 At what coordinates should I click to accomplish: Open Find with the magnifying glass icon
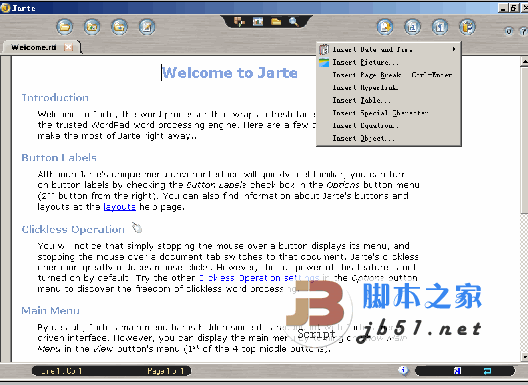click(294, 22)
